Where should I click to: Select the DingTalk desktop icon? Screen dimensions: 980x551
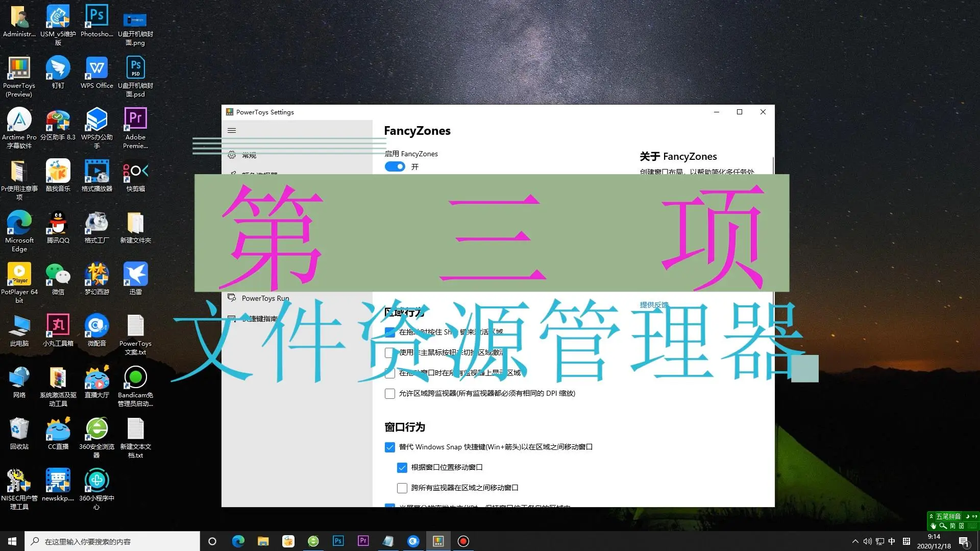[58, 73]
